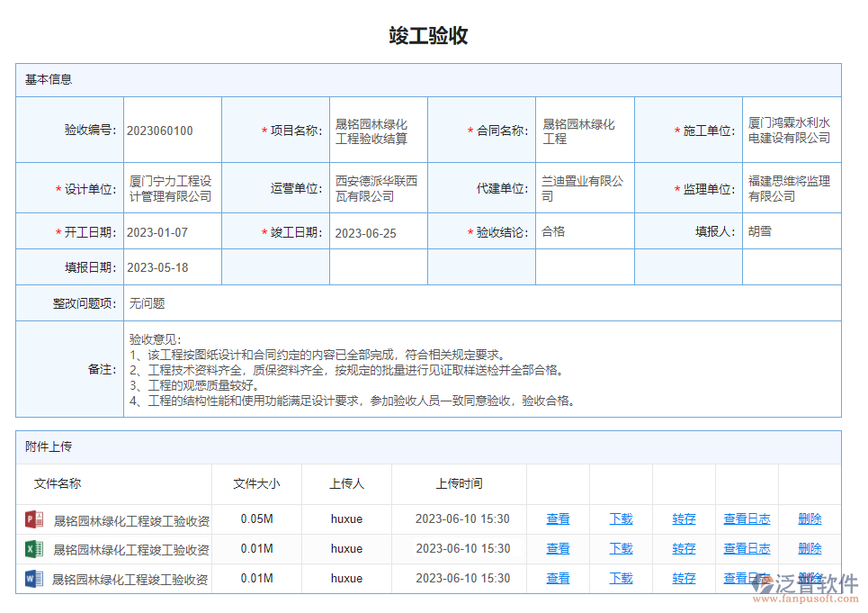Screen dimensions: 868x613
Task: Click 删除 in the Excel attachment row
Action: 809,548
